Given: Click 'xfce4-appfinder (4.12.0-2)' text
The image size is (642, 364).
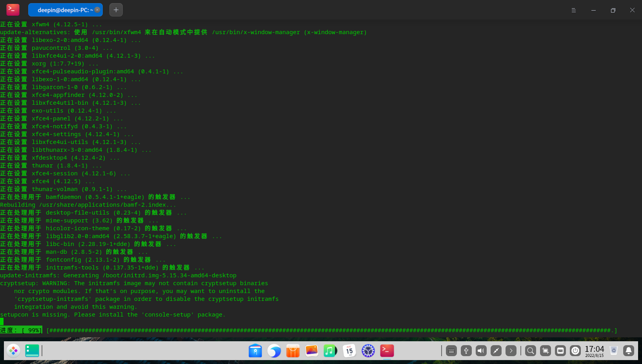Looking at the screenshot, I should 78,95.
